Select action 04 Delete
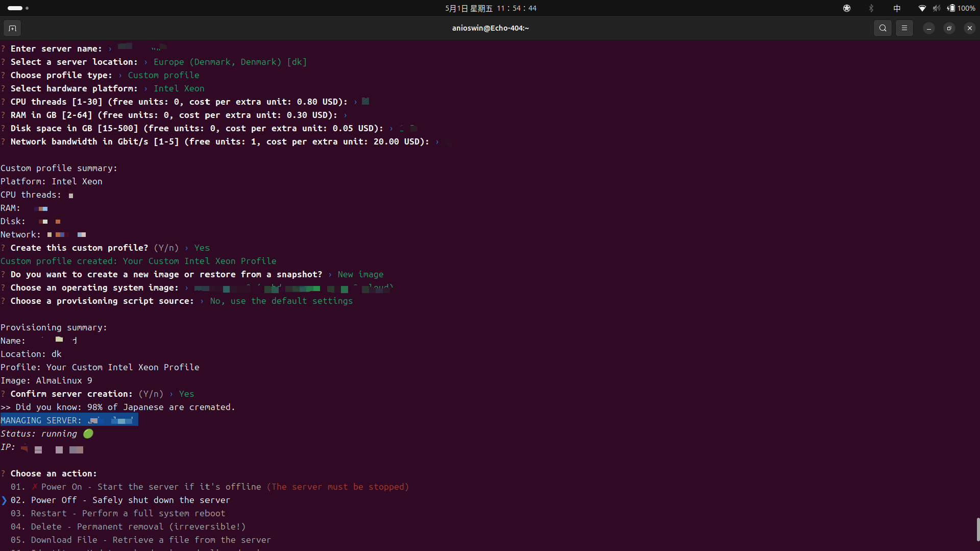This screenshot has height=551, width=980. pyautogui.click(x=128, y=526)
